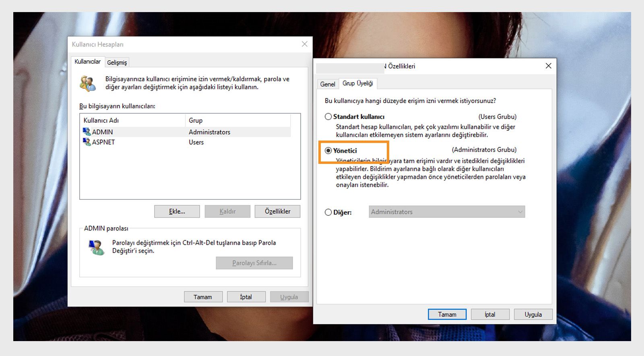Click the Users group cell for ASPNET
The width and height of the screenshot is (644, 356).
click(x=196, y=142)
